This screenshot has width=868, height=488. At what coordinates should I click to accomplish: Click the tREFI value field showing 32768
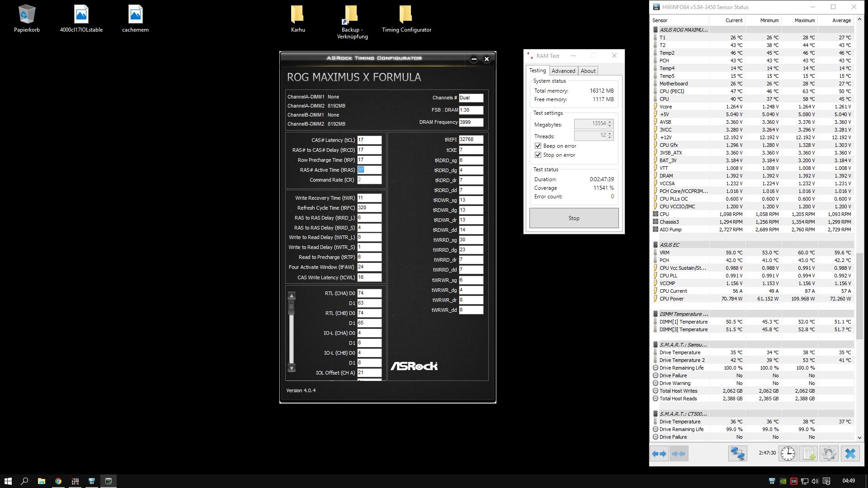click(x=471, y=140)
